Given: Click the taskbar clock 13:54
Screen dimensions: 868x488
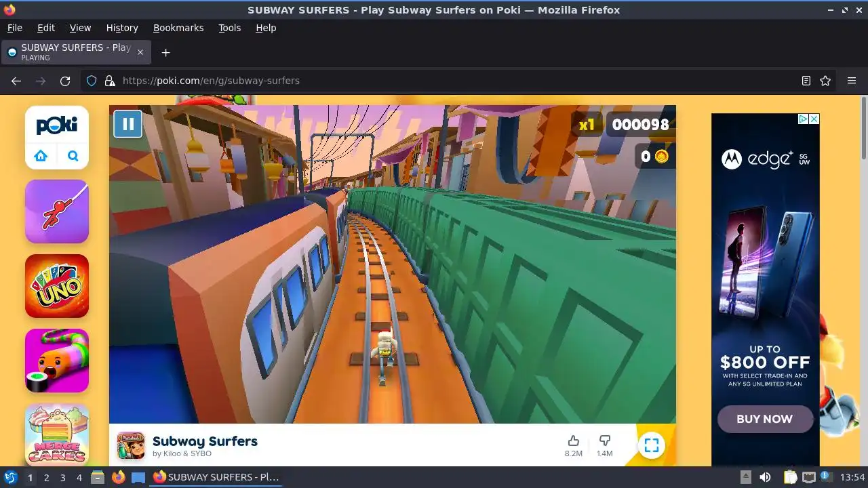Looking at the screenshot, I should click(852, 477).
